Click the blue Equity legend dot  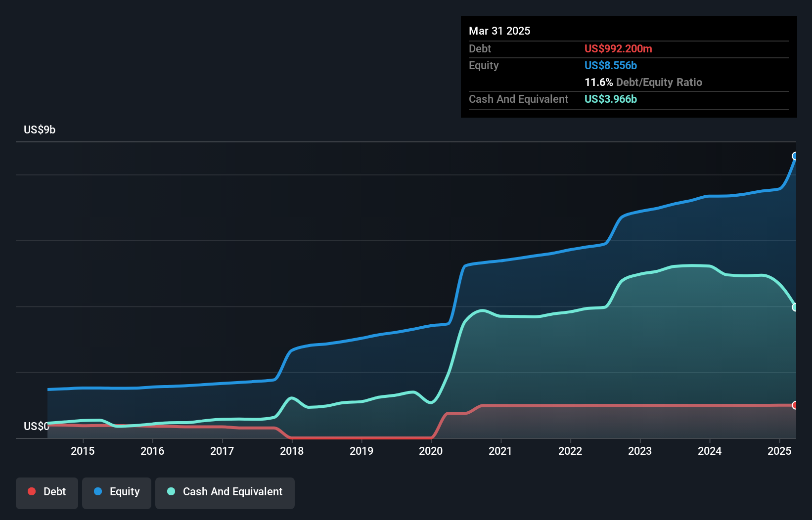tap(98, 491)
